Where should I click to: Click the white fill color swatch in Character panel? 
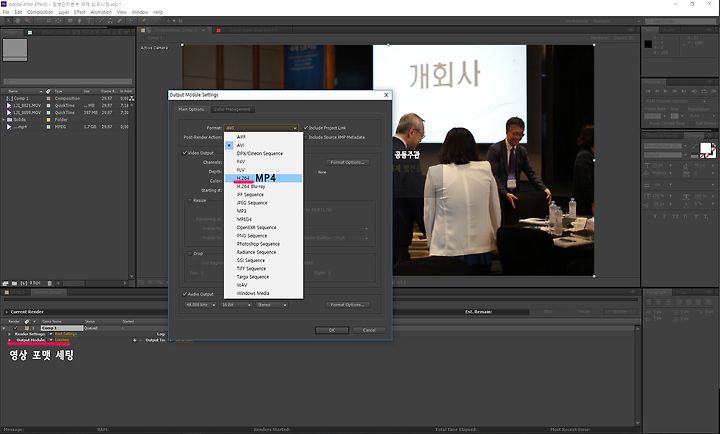tap(705, 148)
